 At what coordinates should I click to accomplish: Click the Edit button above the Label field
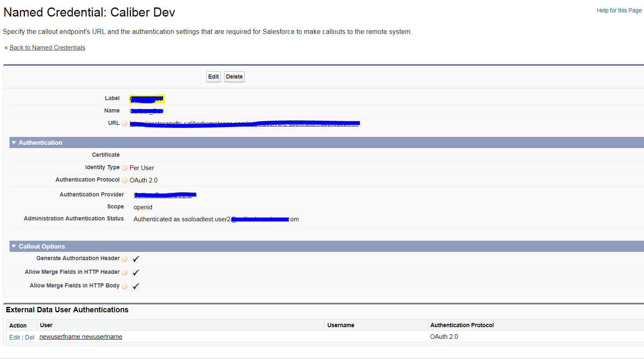213,77
